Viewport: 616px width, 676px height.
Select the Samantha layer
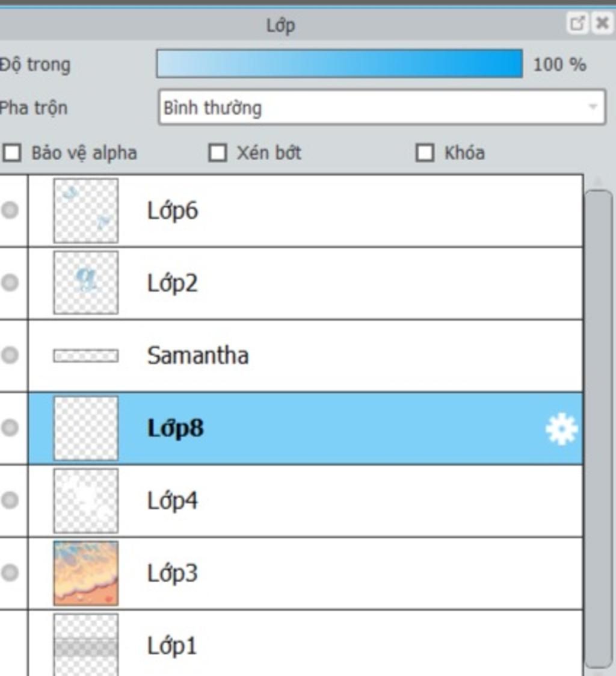click(x=306, y=356)
